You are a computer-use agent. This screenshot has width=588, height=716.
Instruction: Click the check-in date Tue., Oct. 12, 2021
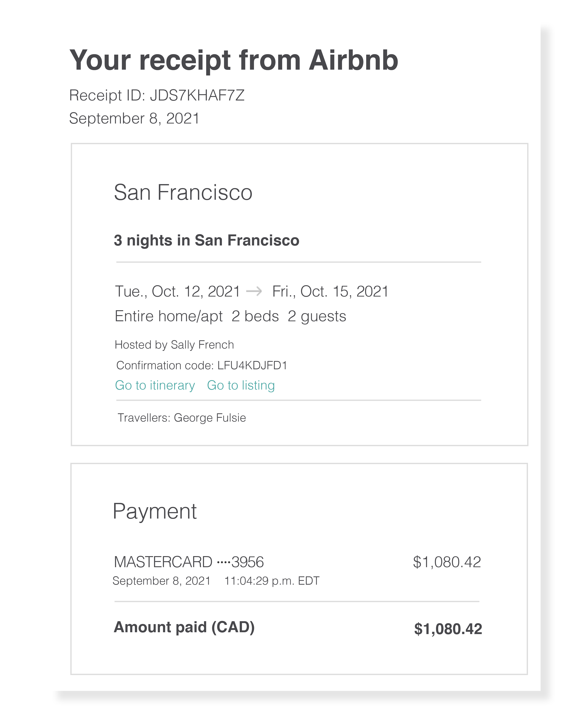point(177,291)
